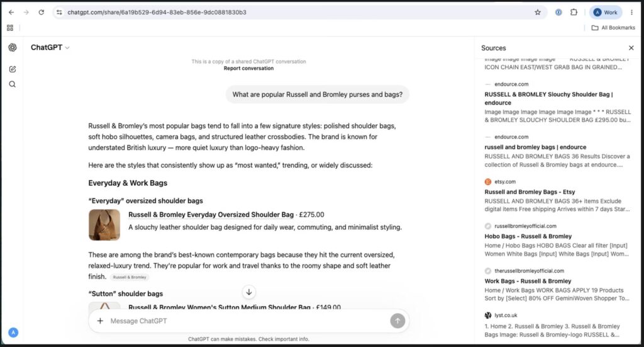Click the plus attach icon in message box
The height and width of the screenshot is (347, 644).
pos(100,321)
